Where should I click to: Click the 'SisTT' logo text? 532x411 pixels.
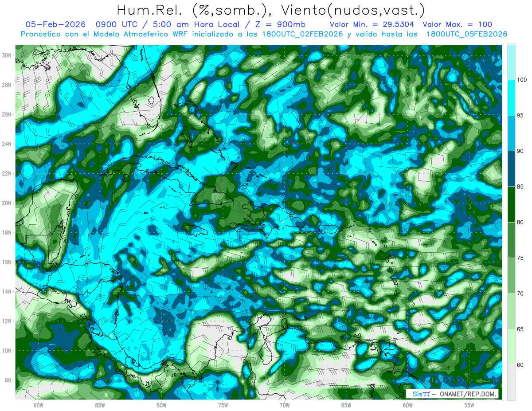[421, 394]
